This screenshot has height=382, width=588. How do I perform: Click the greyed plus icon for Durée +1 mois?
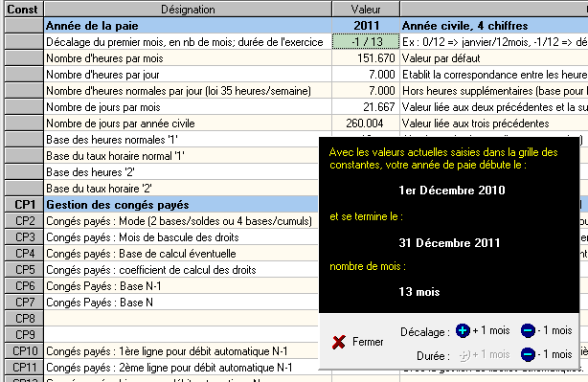click(464, 354)
